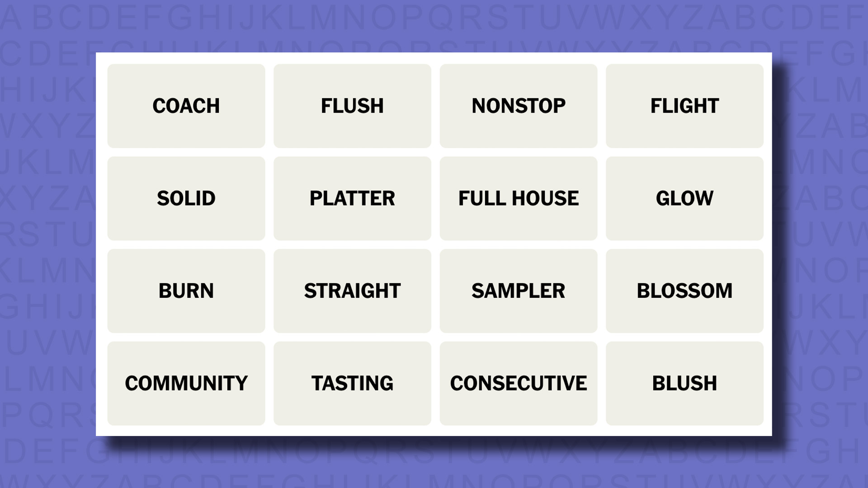Viewport: 868px width, 488px height.
Task: Click the FULL HOUSE card
Action: pos(518,198)
